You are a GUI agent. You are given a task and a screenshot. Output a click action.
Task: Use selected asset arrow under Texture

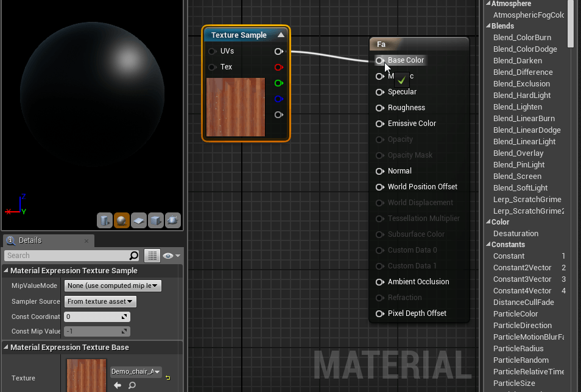(x=118, y=385)
